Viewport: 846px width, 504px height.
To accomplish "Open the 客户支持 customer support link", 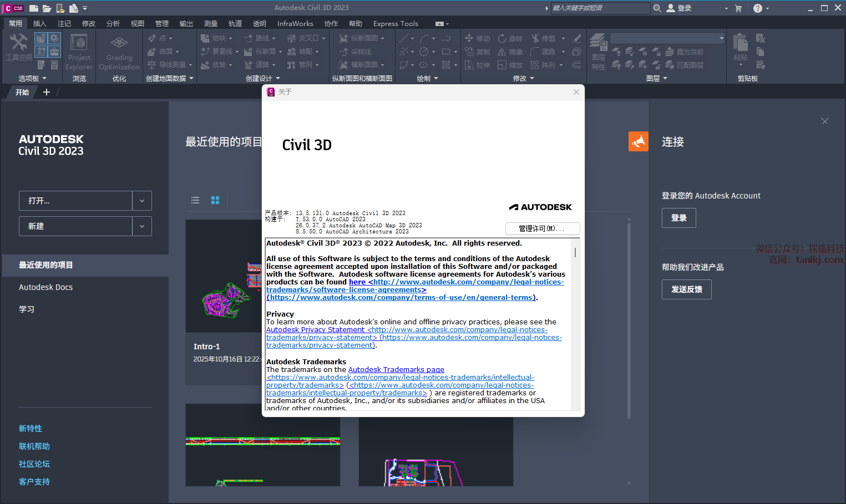I will [34, 482].
